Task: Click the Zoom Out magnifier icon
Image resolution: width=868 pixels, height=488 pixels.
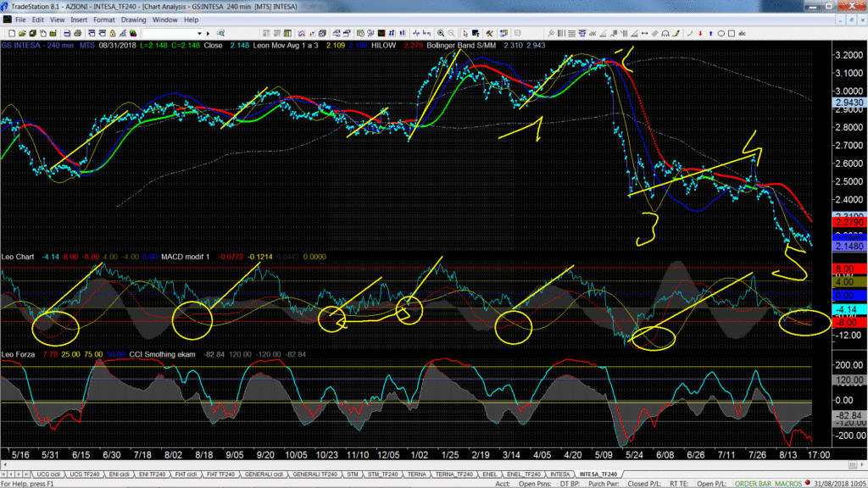Action: [451, 33]
